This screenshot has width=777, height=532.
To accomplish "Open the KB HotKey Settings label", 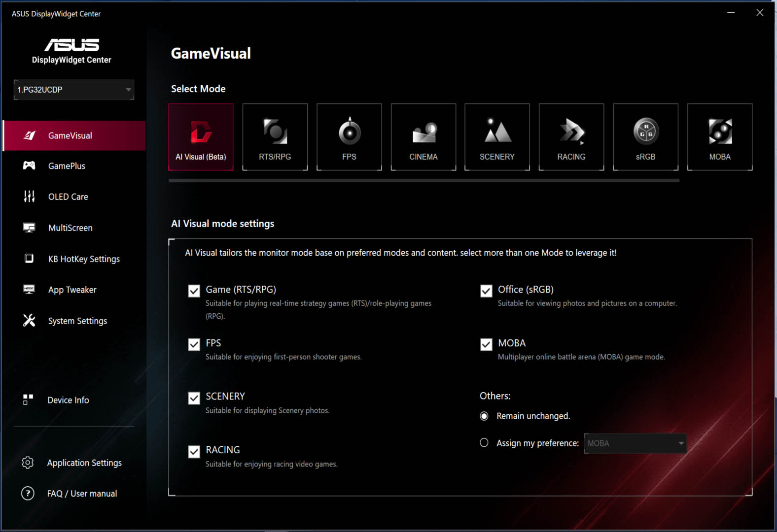I will 84,259.
